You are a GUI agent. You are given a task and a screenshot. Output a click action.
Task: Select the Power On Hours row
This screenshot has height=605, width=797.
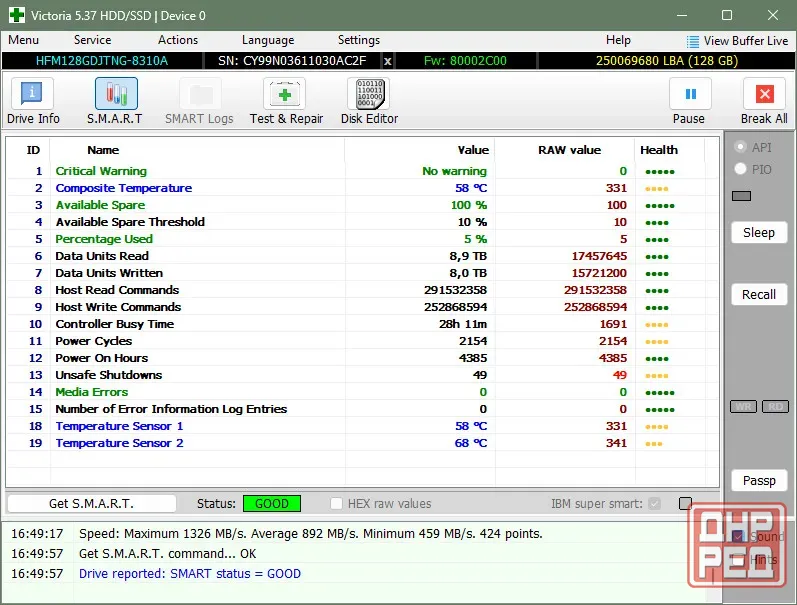[363, 358]
